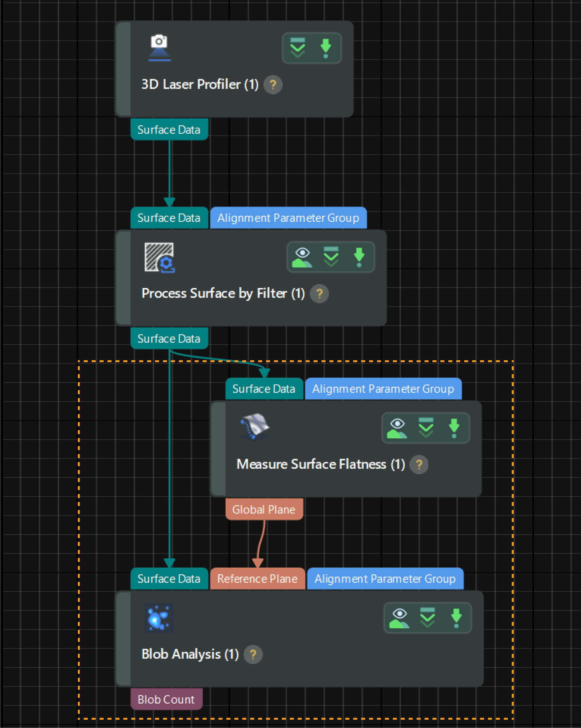This screenshot has width=581, height=728.
Task: Select Reference Plane input port on Blob Analysis
Action: click(x=257, y=579)
